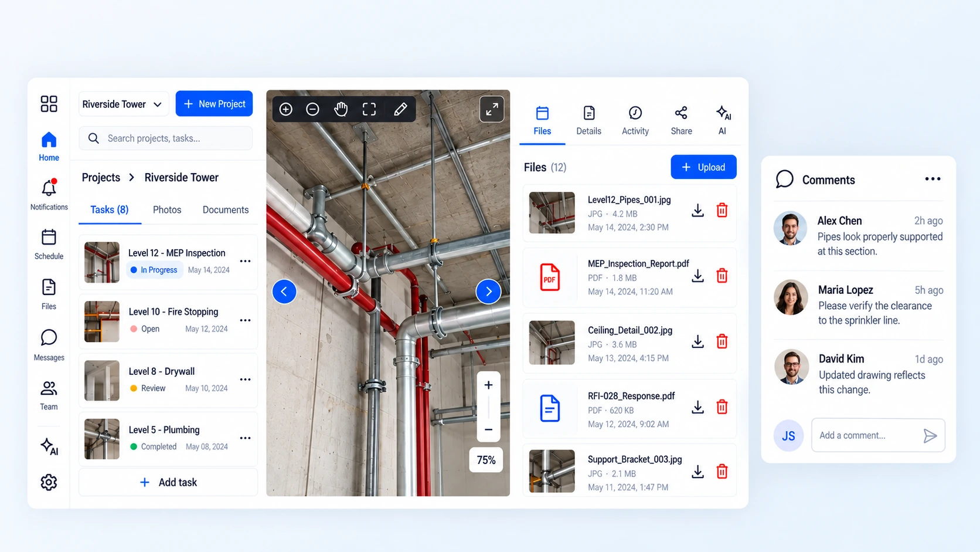Go to next image with right arrow

click(489, 292)
